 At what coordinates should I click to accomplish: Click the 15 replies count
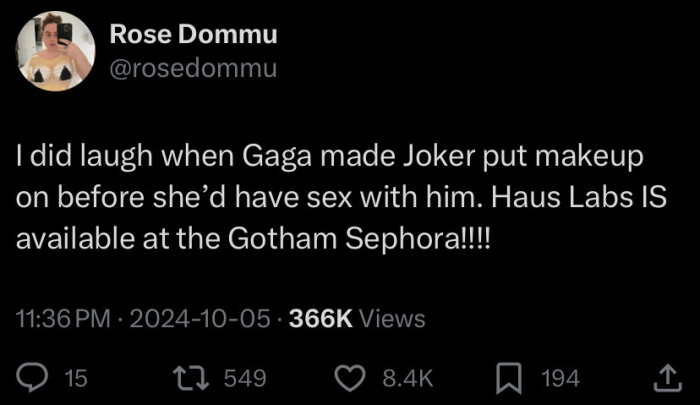pos(75,378)
